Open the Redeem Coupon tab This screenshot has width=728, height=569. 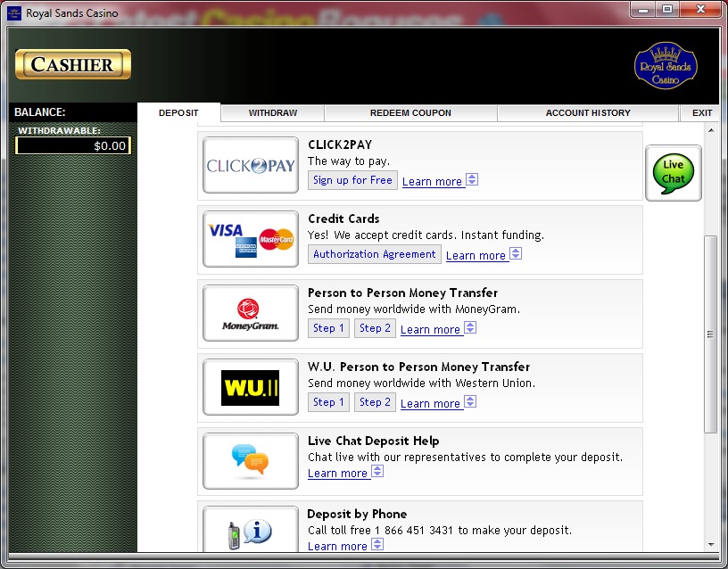click(x=410, y=113)
